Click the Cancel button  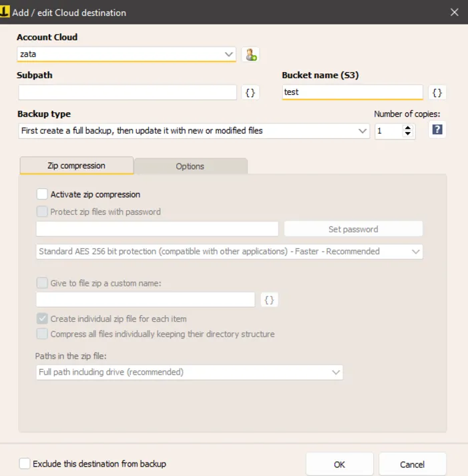pos(412,464)
